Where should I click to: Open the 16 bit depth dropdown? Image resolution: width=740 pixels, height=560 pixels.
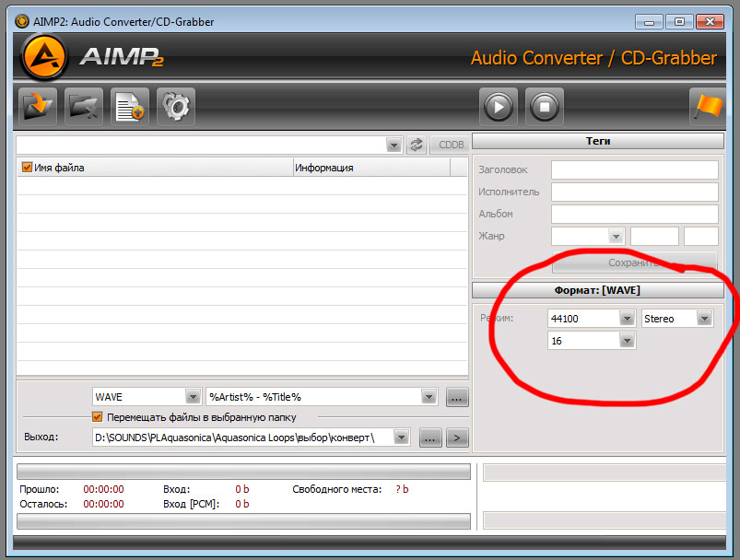[x=627, y=341]
